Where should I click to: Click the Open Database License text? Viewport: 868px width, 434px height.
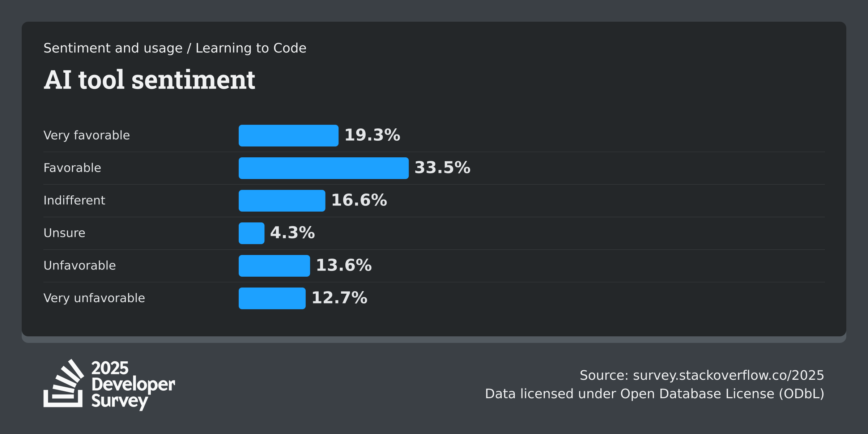click(698, 394)
